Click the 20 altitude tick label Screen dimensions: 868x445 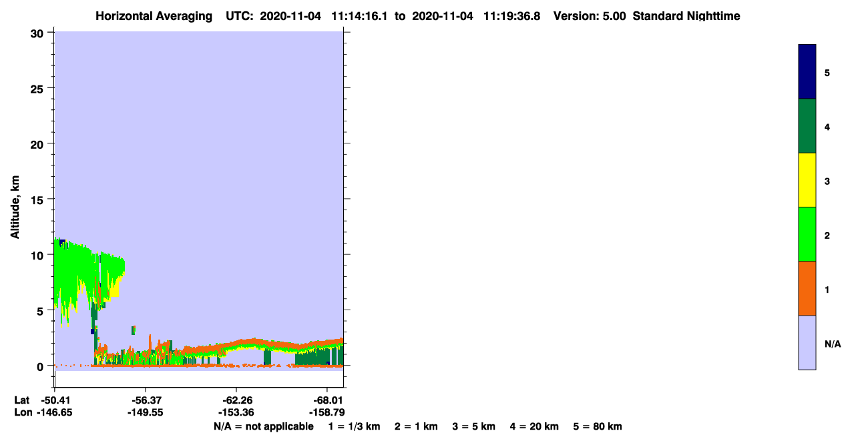point(39,144)
